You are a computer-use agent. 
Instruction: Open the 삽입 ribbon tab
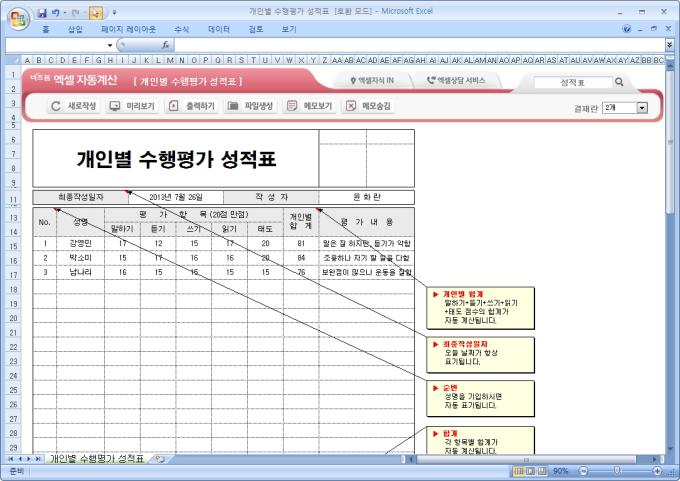(75, 30)
